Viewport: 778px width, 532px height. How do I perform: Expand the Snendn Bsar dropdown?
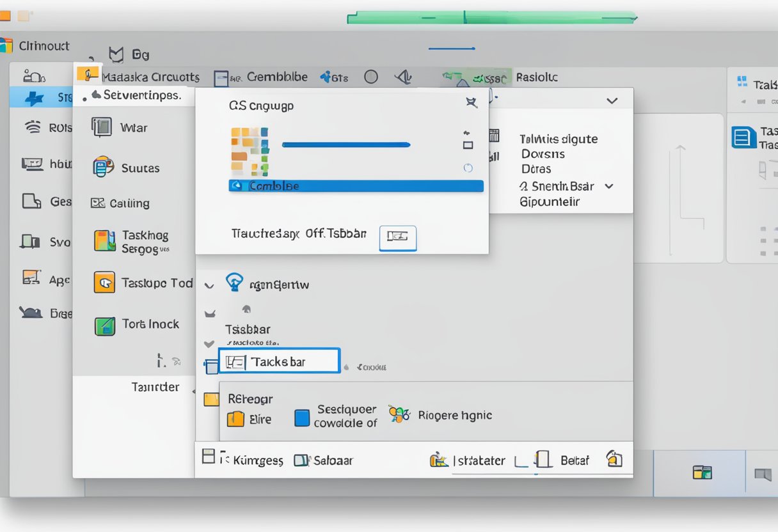[608, 186]
